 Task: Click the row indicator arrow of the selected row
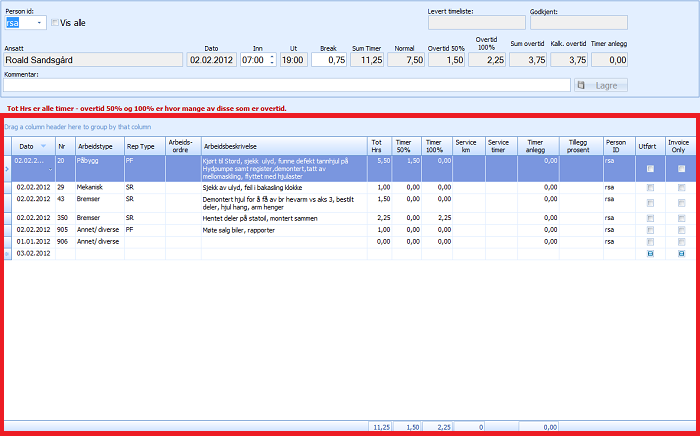(8, 169)
